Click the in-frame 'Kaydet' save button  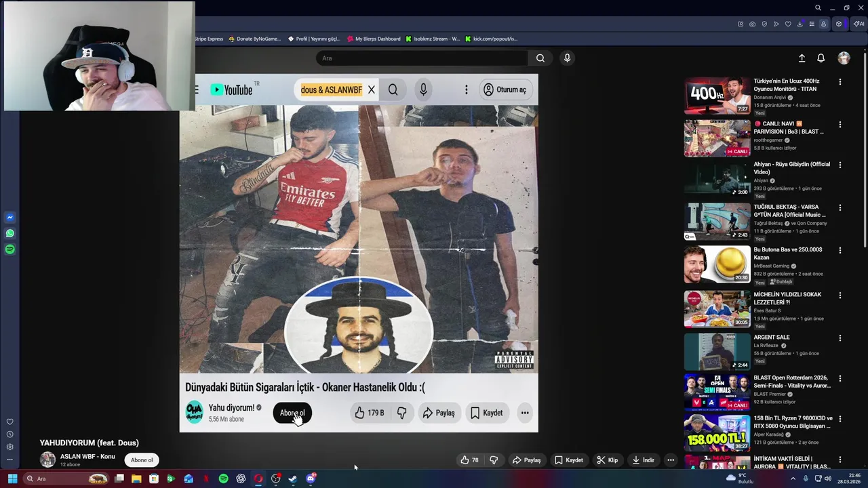(x=486, y=413)
